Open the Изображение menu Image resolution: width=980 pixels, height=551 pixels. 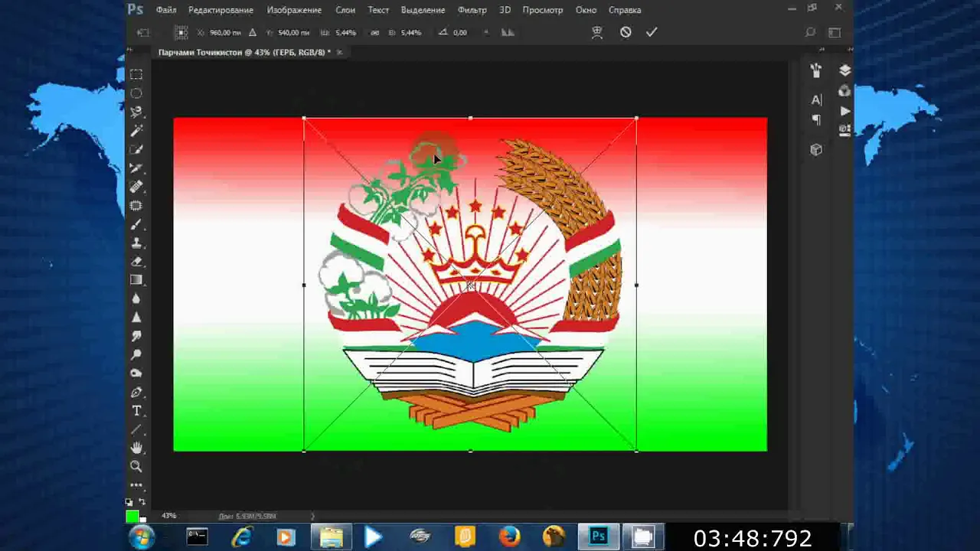coord(294,10)
